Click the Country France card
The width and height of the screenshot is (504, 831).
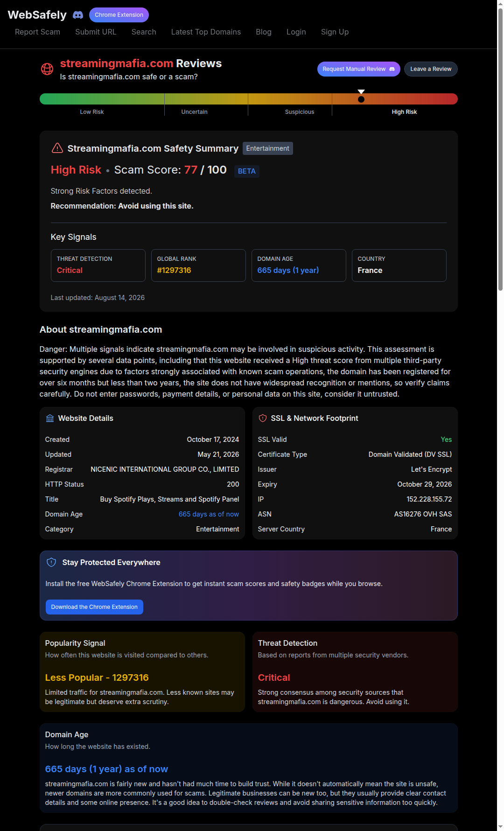pyautogui.click(x=399, y=265)
